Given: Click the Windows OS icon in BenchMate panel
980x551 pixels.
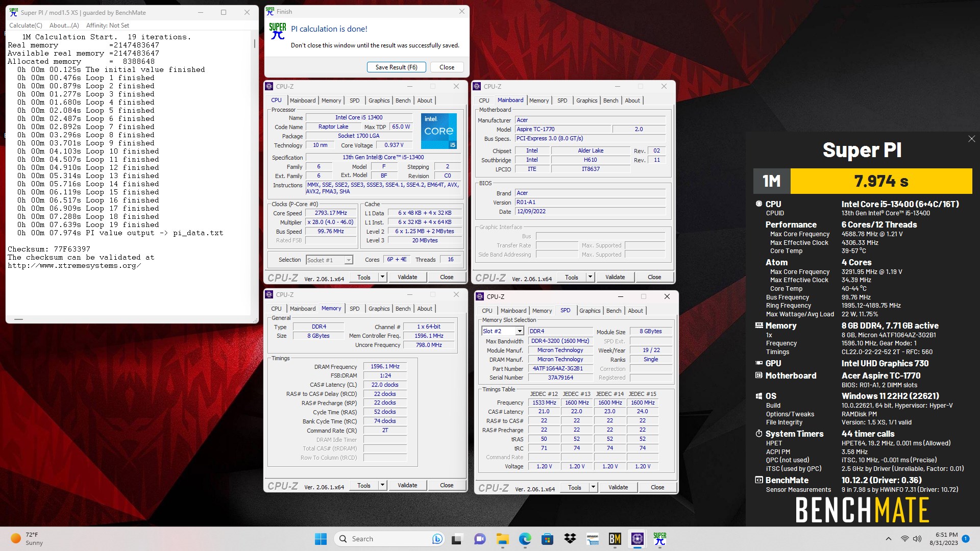Looking at the screenshot, I should coord(759,396).
